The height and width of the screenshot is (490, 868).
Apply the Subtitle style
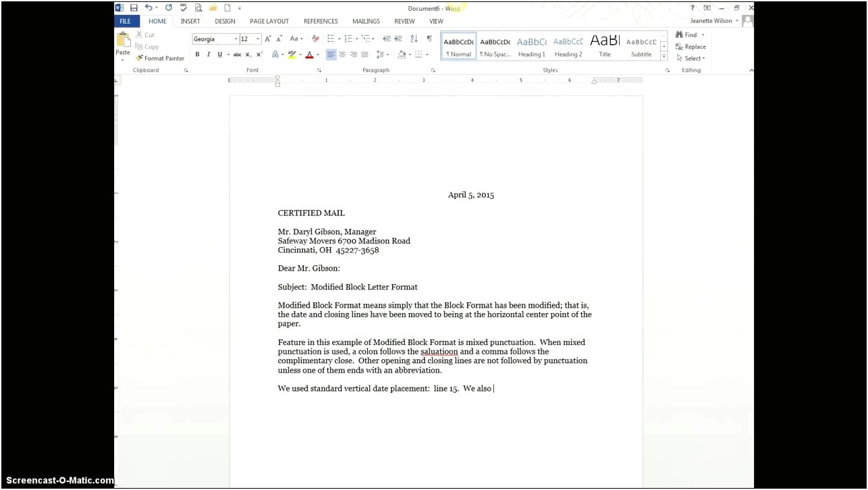(x=641, y=47)
